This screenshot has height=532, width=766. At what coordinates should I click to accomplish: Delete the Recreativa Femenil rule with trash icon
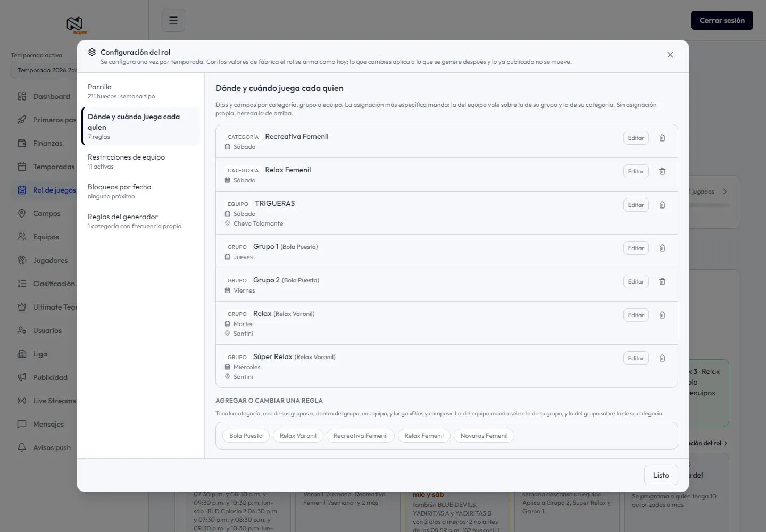coord(662,138)
